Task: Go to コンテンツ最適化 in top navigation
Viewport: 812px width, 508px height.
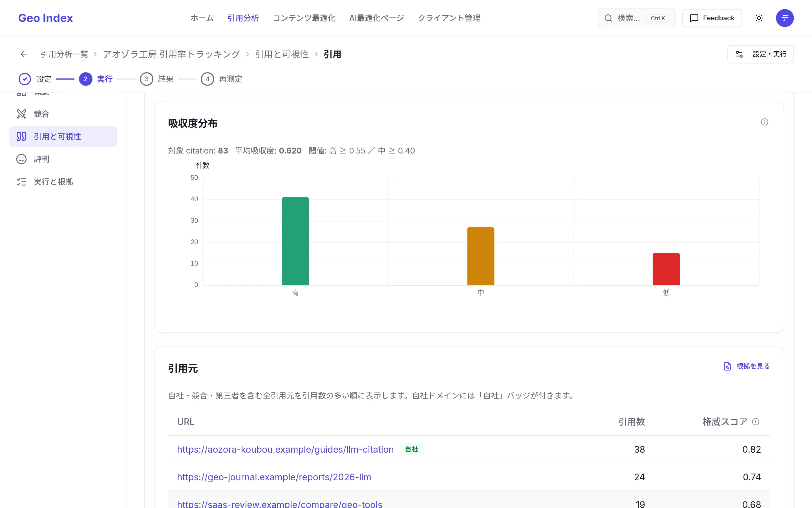Action: click(x=304, y=18)
